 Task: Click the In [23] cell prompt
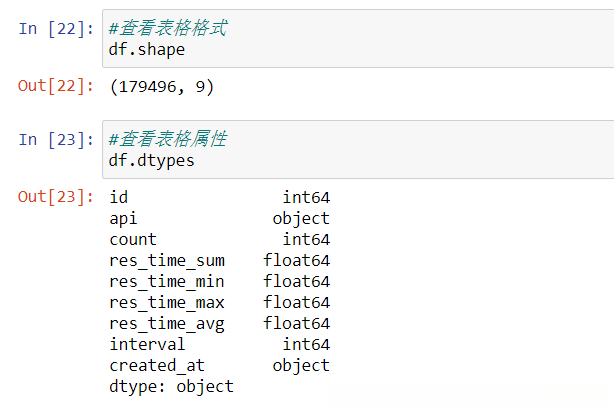(55, 139)
